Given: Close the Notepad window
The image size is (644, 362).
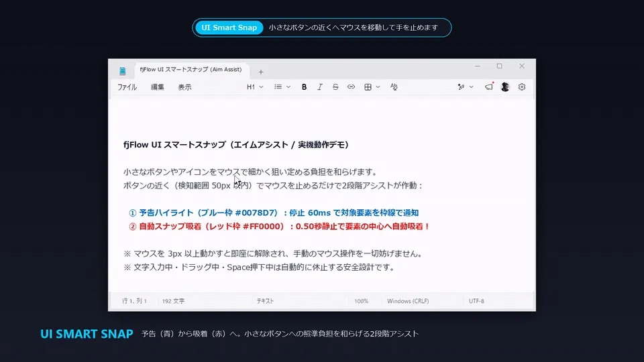Looking at the screenshot, I should click(x=522, y=66).
